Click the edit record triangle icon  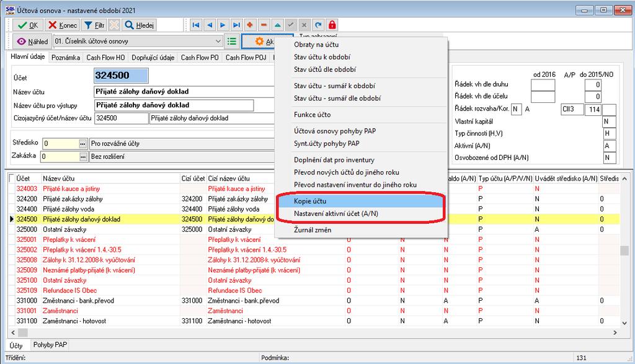click(x=277, y=25)
